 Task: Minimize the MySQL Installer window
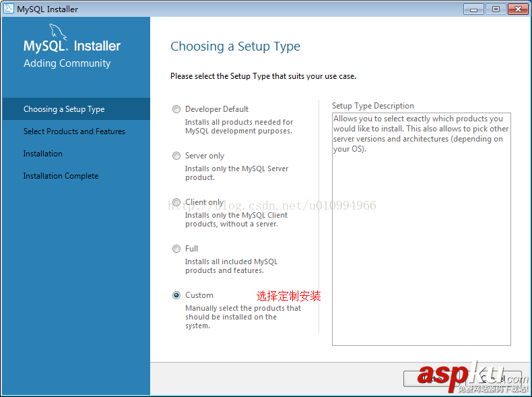pos(473,9)
